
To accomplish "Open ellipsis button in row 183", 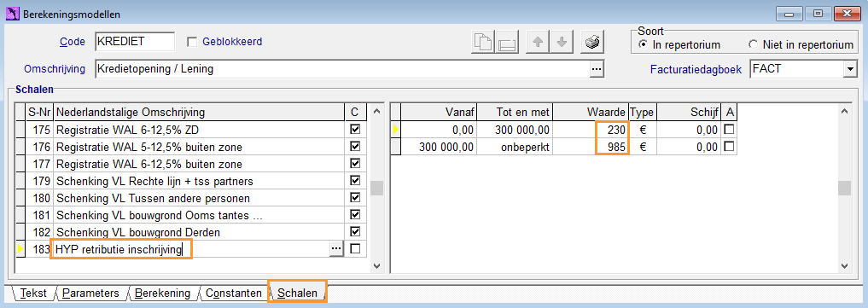I will [x=336, y=249].
